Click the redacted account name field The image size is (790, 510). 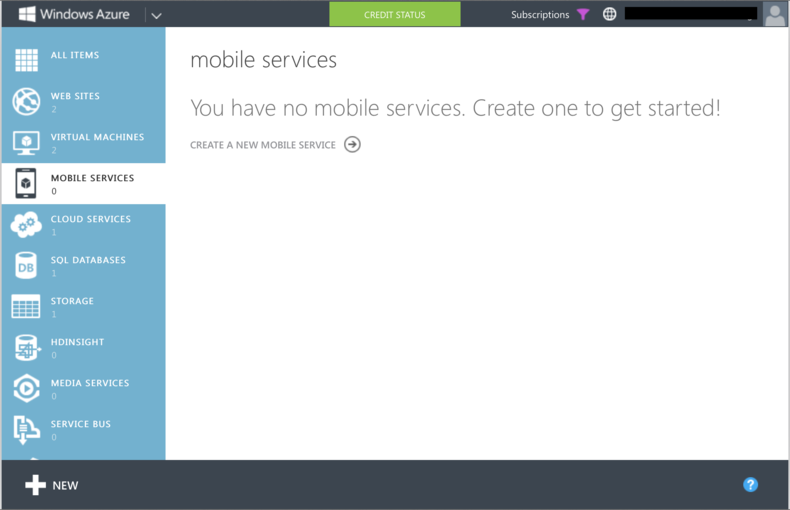click(x=691, y=14)
